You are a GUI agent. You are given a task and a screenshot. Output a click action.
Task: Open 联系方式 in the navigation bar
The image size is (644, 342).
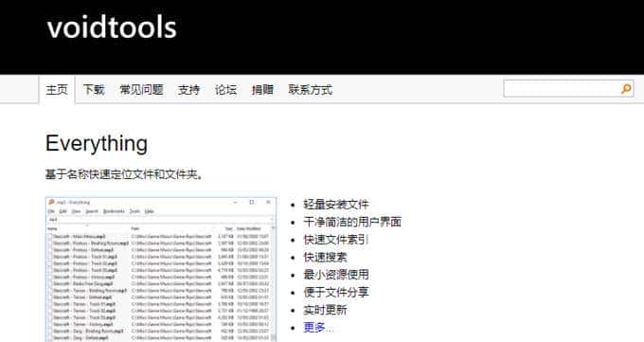[x=311, y=90]
